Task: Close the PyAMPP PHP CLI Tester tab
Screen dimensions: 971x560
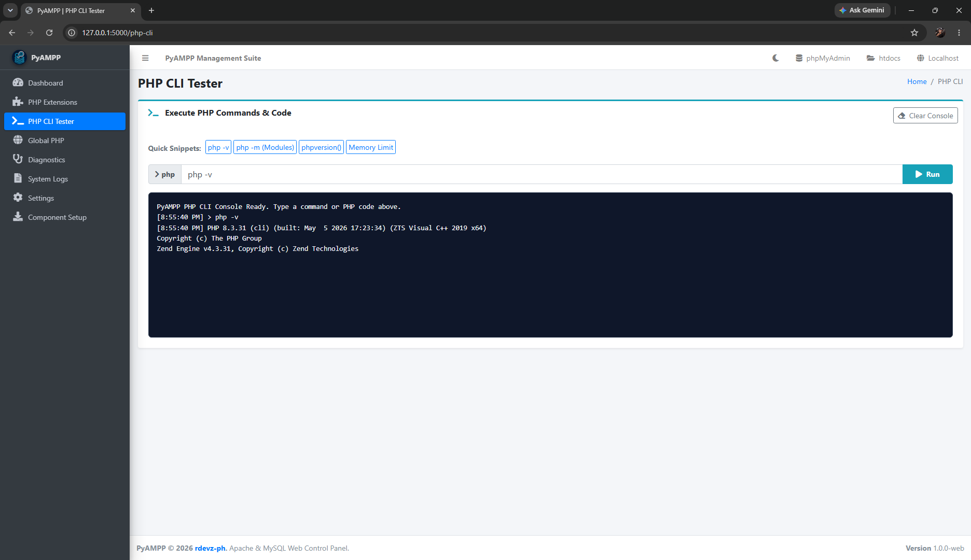Action: (133, 10)
